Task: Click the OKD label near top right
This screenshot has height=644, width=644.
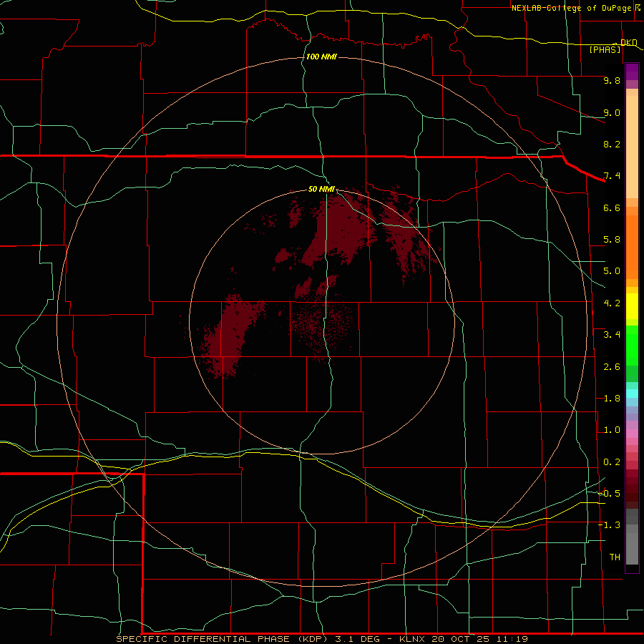Action: click(x=628, y=42)
